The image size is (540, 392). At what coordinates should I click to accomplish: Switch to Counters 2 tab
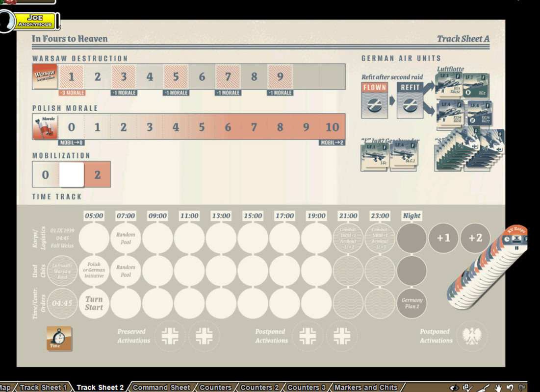coord(259,388)
